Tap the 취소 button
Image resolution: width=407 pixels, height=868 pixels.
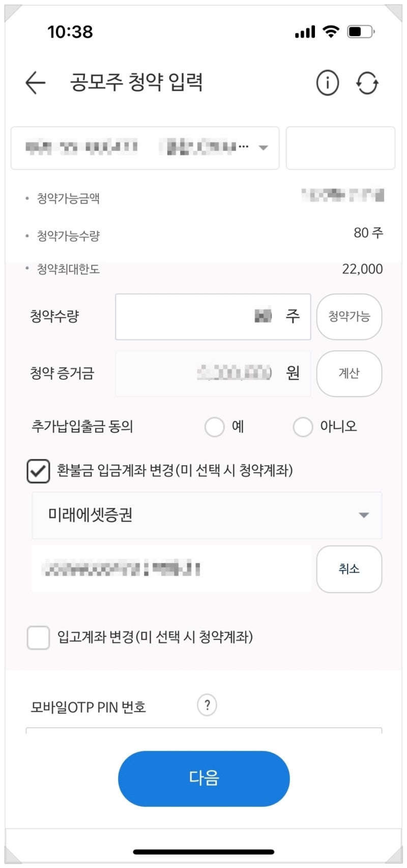click(349, 569)
